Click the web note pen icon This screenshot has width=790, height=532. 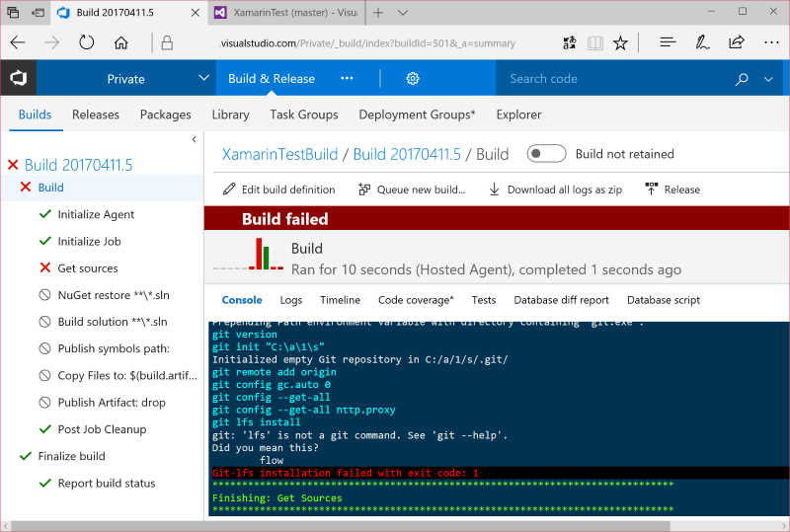pos(702,42)
